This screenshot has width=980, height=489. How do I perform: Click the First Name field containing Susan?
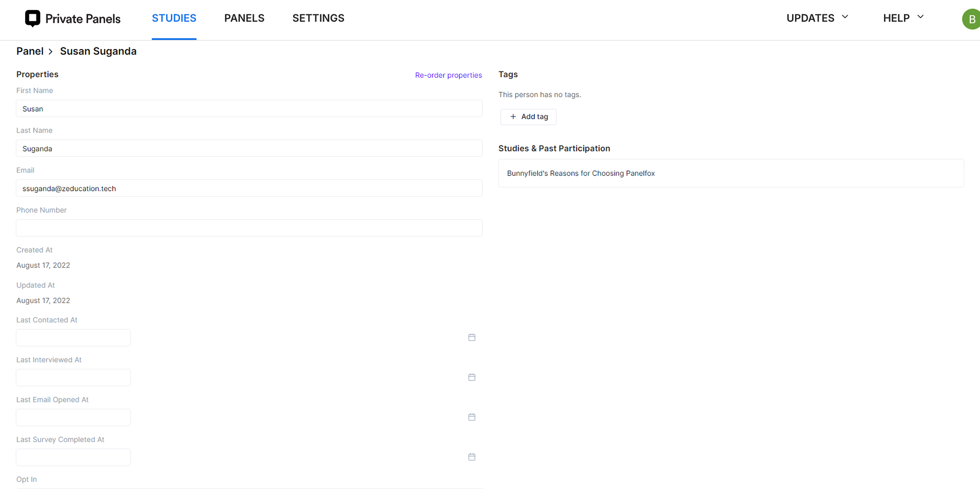(x=249, y=108)
